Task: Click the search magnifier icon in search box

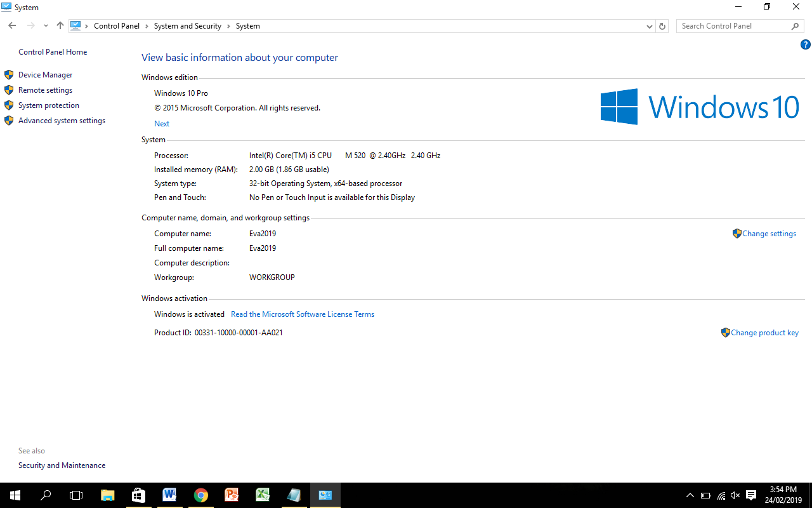Action: pos(796,26)
